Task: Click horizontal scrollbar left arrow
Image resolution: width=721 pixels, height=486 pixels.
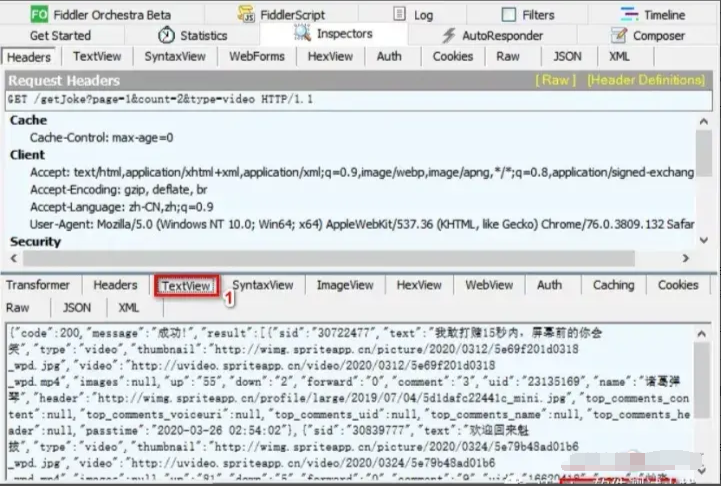Action: tap(14, 258)
